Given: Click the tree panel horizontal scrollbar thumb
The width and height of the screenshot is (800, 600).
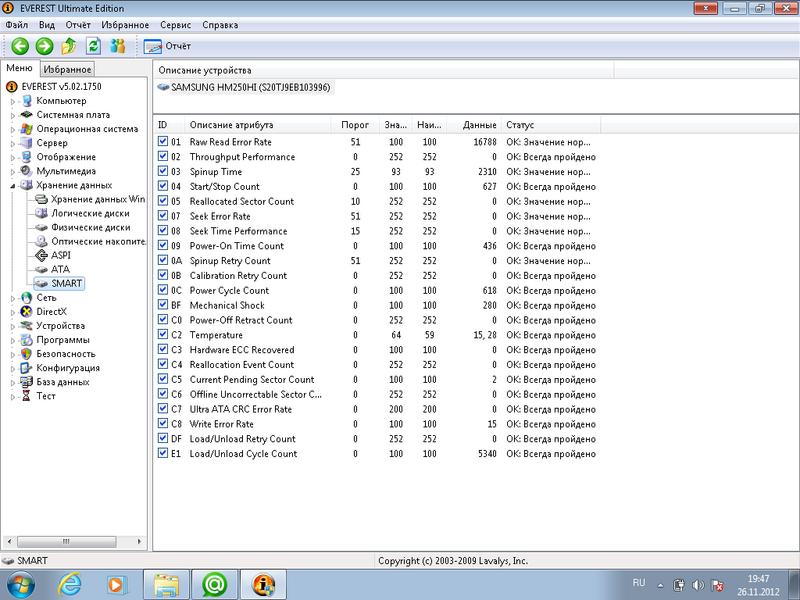Looking at the screenshot, I should coord(66,541).
